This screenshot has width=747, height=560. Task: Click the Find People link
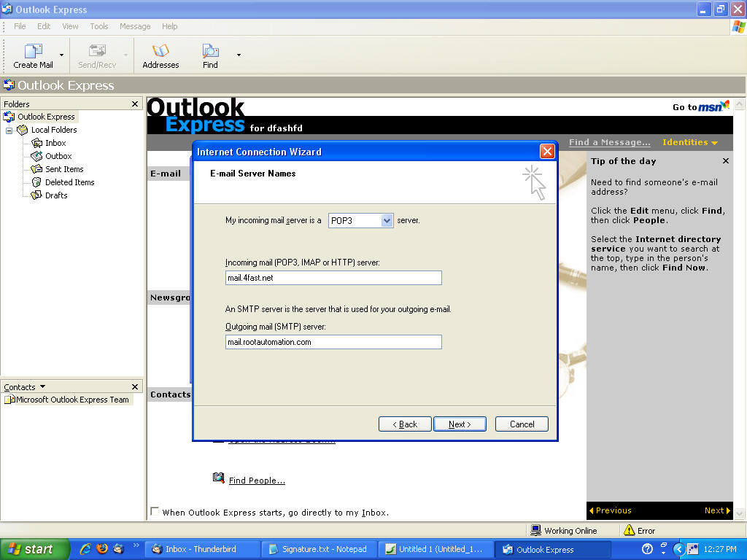(257, 481)
